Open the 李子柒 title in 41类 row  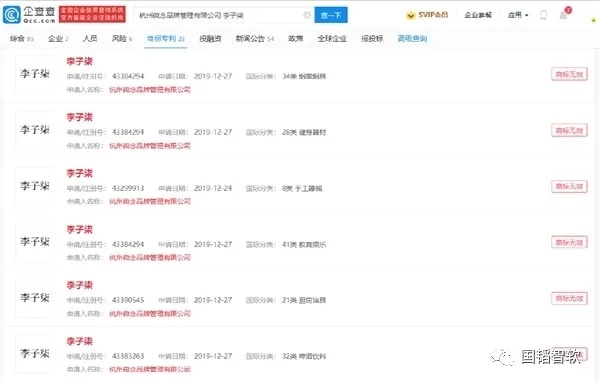80,230
